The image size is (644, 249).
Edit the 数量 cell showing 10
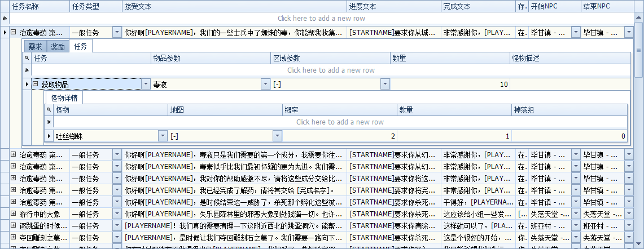(450, 84)
